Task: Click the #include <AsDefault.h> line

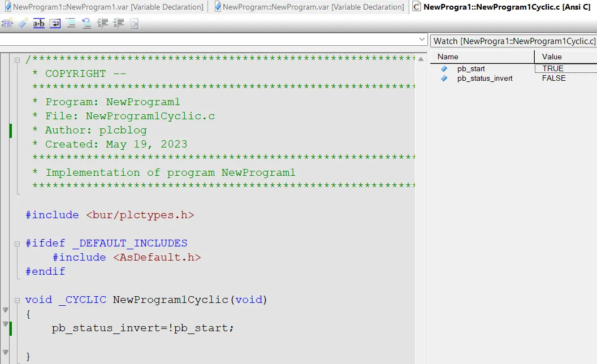Action: coord(127,257)
